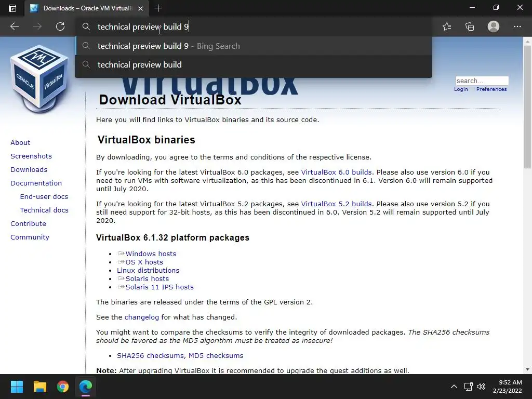Download Windows hosts package
532x399 pixels.
[151, 254]
